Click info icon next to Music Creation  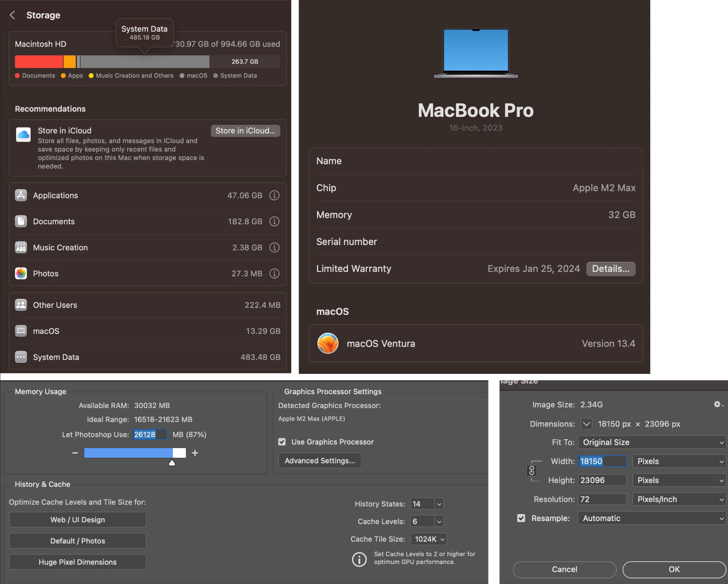(274, 248)
